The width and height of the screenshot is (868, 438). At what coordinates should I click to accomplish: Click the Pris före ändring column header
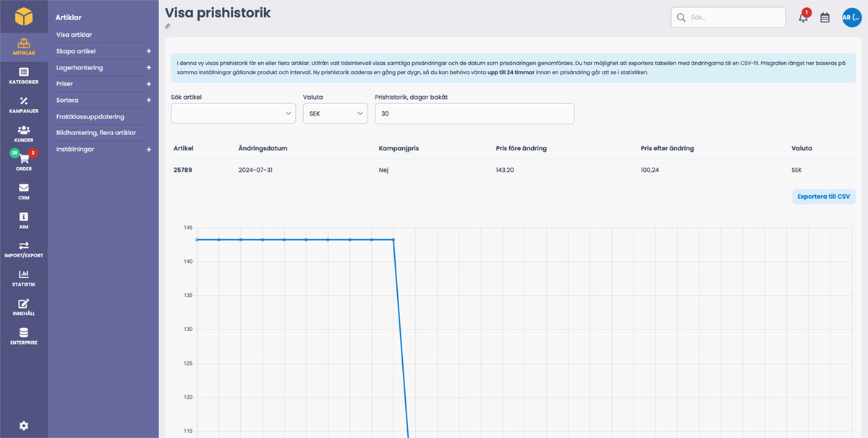tap(522, 149)
